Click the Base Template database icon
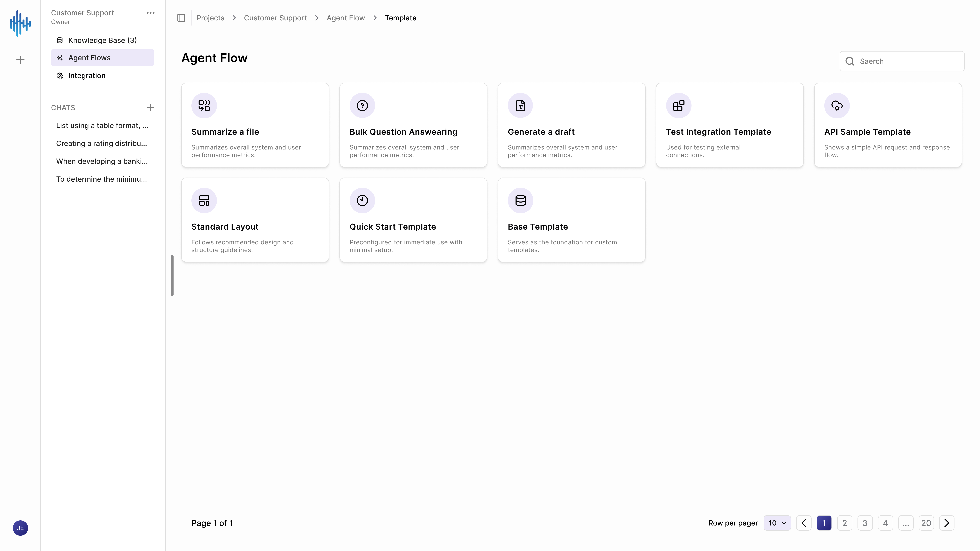The height and width of the screenshot is (551, 980). 520,200
